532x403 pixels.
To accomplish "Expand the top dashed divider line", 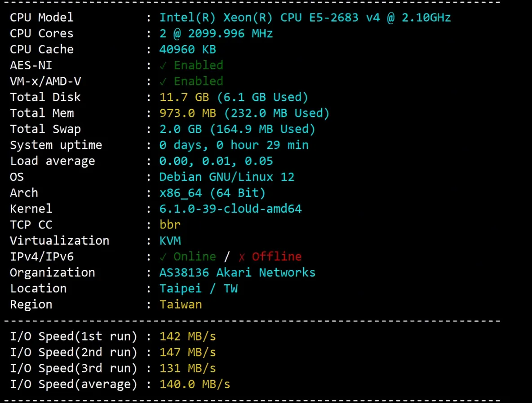I will tap(252, 4).
